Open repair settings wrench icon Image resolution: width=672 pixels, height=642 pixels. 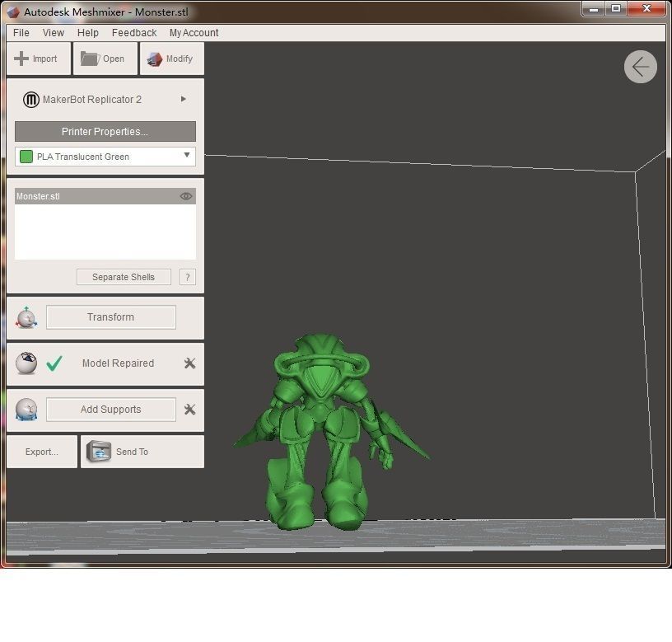[189, 363]
